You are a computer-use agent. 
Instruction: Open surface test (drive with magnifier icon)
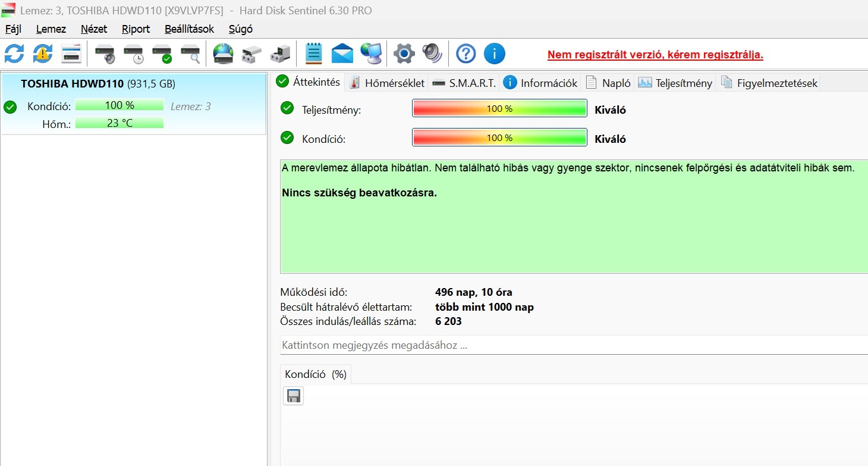click(191, 54)
